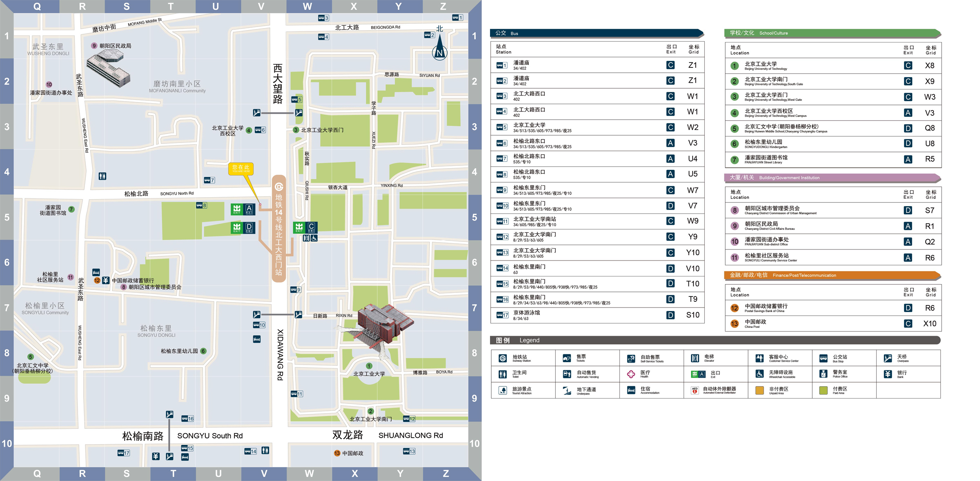Click the green School/Culture section header

point(833,33)
